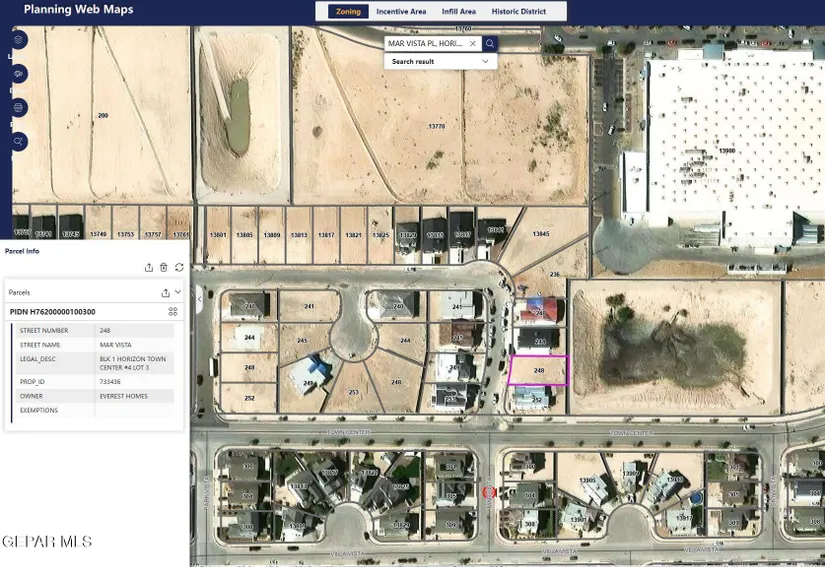Select the Zoning tab

[x=348, y=12]
